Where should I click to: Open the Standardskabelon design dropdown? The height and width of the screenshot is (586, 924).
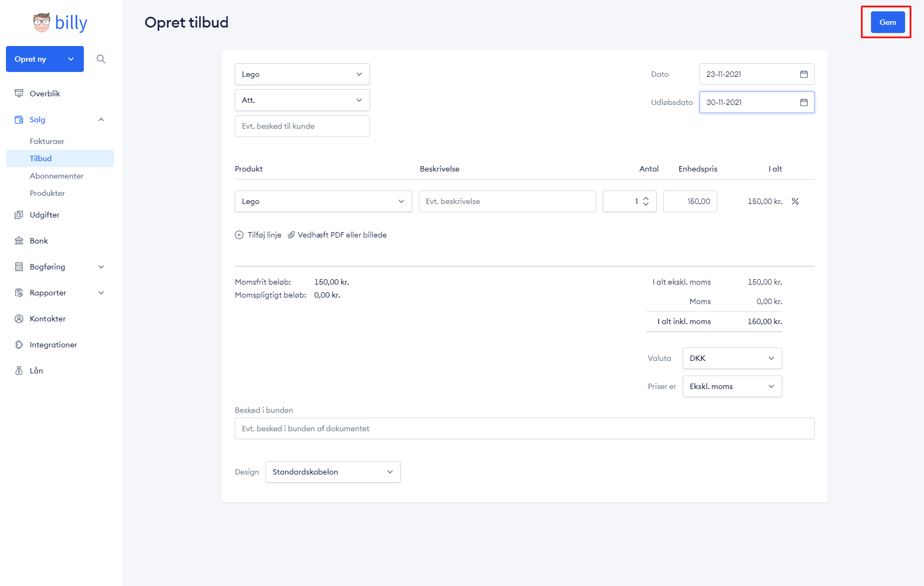[x=333, y=472]
